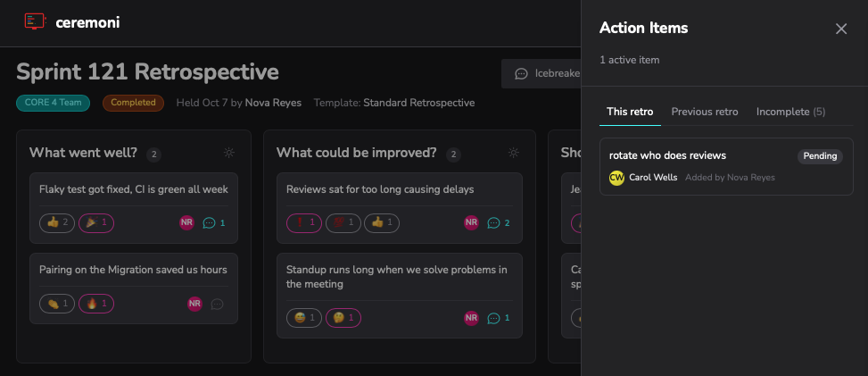Click the sun icon in What could be improved column
The image size is (868, 376).
(514, 153)
